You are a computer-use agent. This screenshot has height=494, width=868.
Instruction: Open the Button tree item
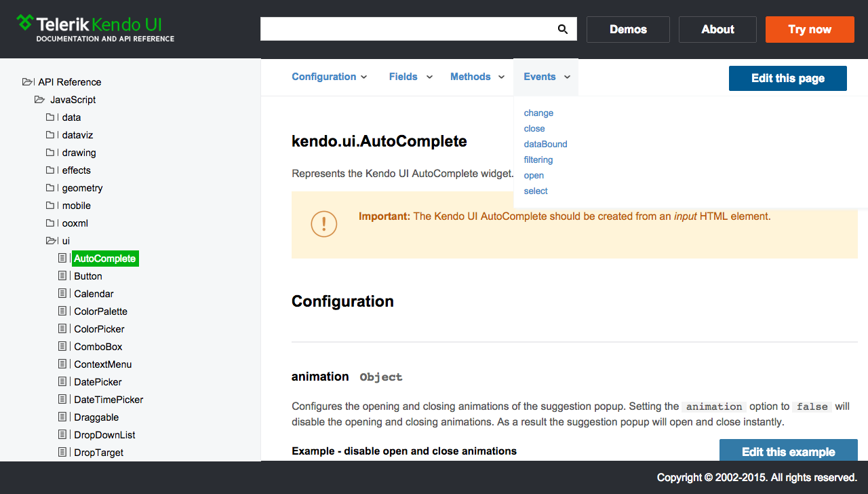pyautogui.click(x=88, y=276)
